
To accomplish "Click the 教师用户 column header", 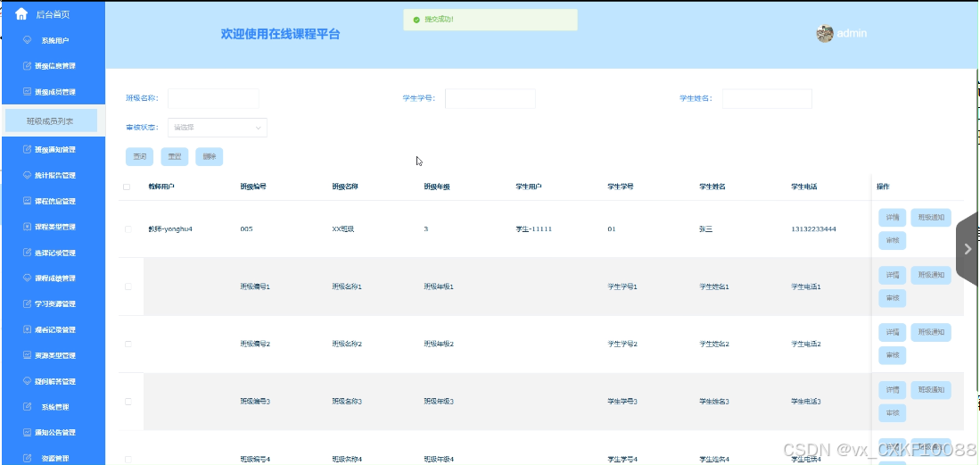I will pos(161,187).
